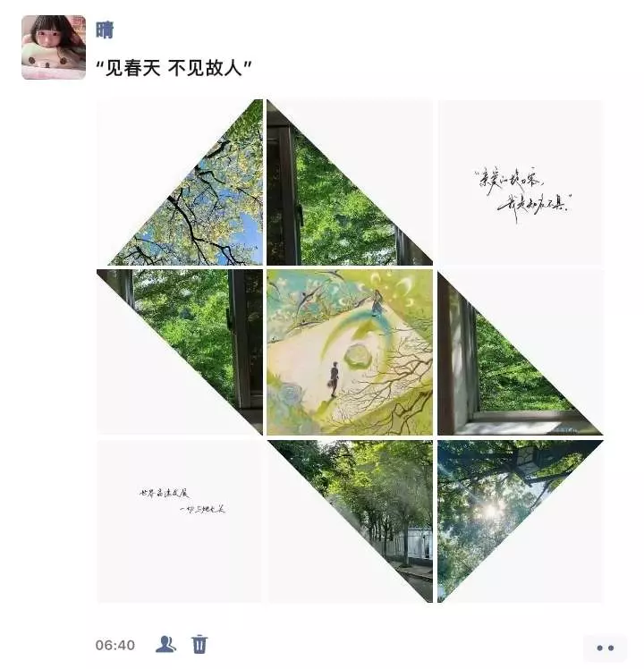Open the large handwritten calligraphy image
This screenshot has height=669, width=644.
(x=521, y=182)
